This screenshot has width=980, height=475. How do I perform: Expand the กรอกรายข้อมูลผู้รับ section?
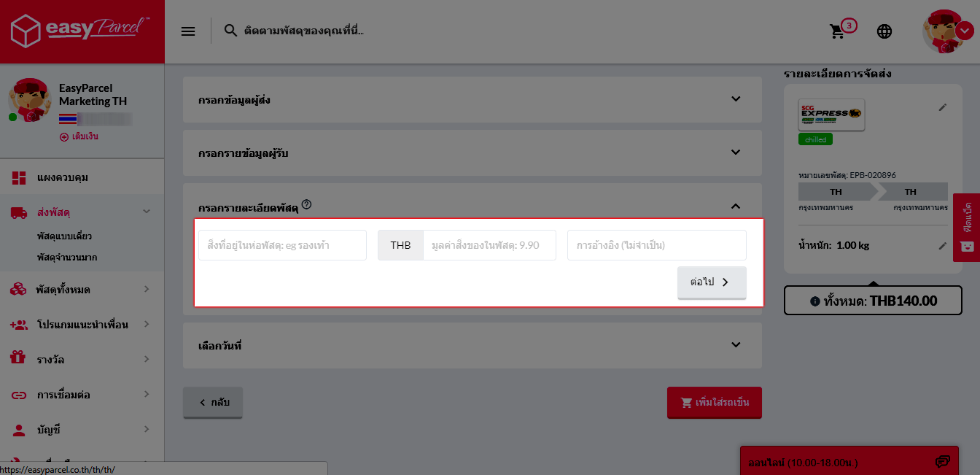click(x=472, y=152)
